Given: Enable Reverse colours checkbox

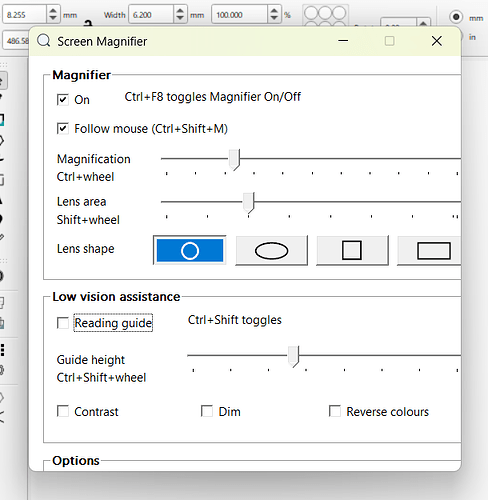Looking at the screenshot, I should 335,411.
